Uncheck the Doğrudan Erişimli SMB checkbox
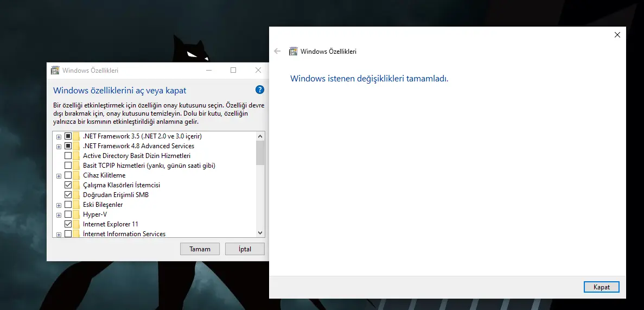644x310 pixels. [68, 194]
